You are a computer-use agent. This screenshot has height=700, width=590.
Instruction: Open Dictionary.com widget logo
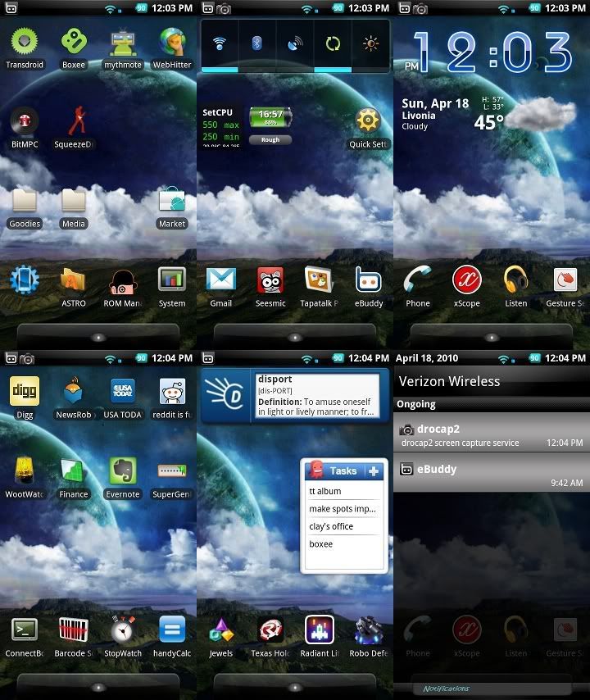[x=226, y=396]
